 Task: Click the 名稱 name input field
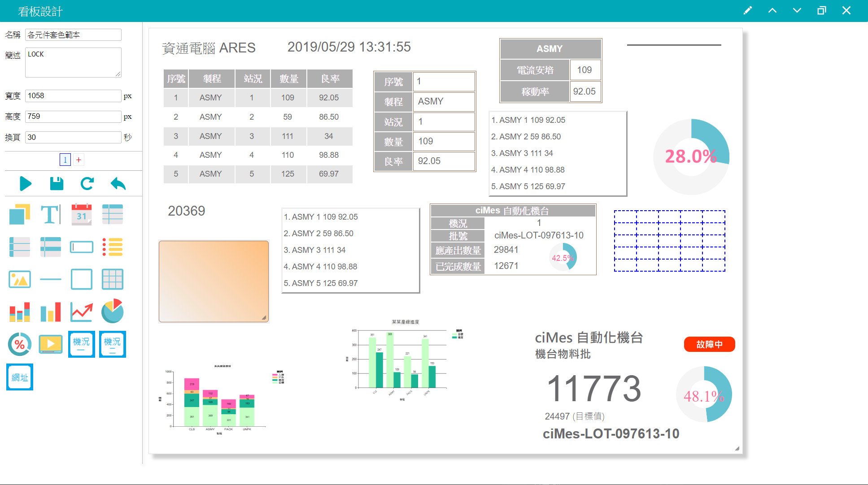(73, 35)
